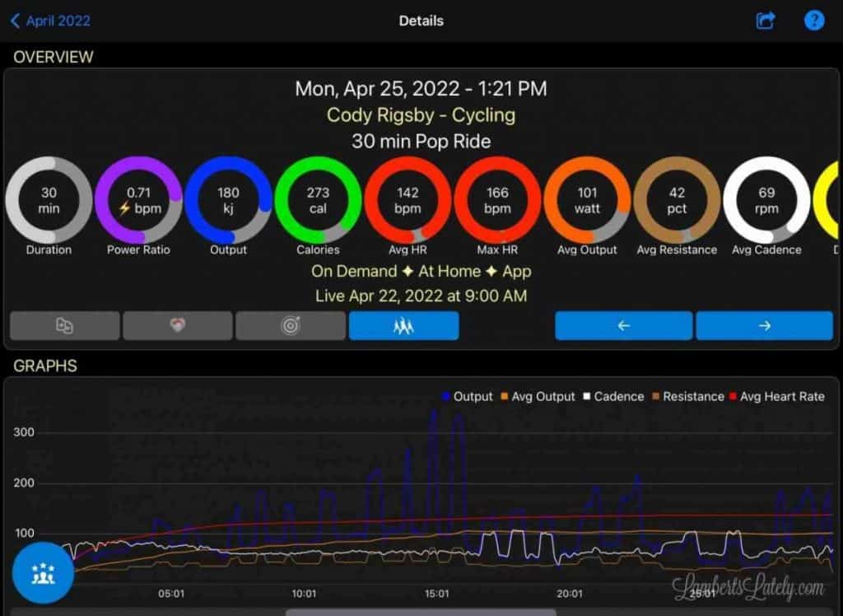Image resolution: width=843 pixels, height=616 pixels.
Task: Click the On Demand At Home App line
Action: tap(421, 271)
